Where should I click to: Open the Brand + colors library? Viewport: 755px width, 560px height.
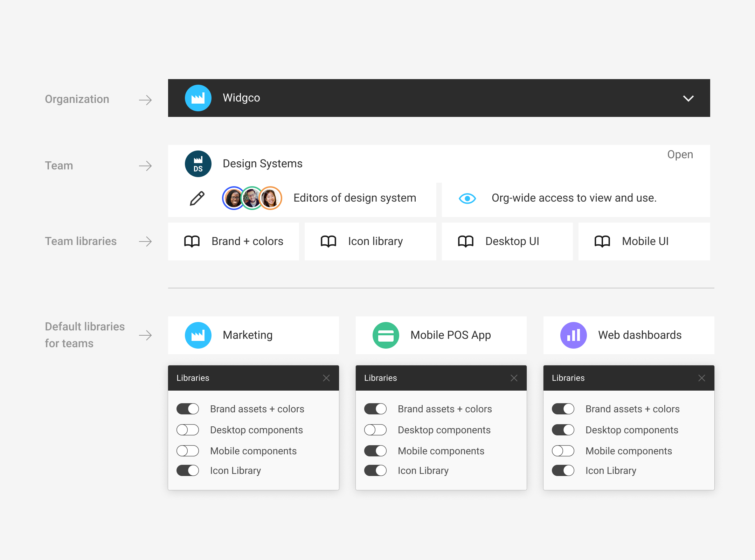point(234,241)
